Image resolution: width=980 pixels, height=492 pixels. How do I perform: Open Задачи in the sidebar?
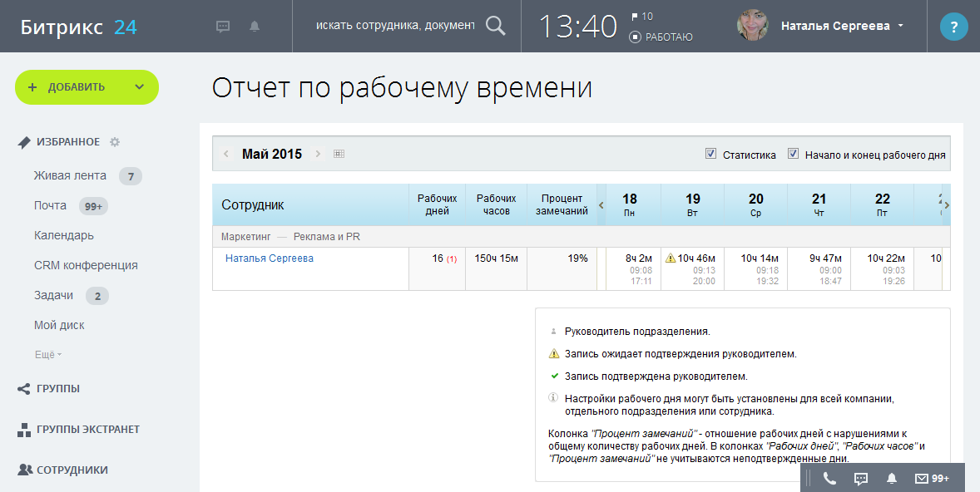(53, 295)
